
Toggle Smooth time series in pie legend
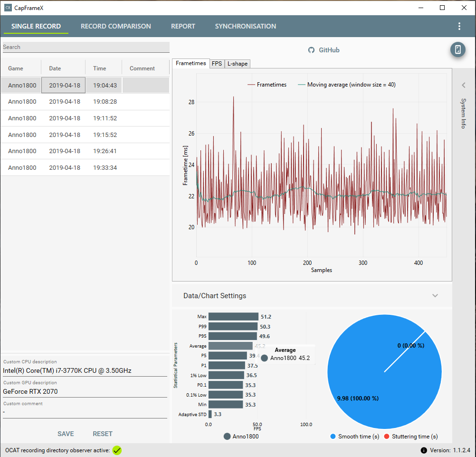coord(333,437)
